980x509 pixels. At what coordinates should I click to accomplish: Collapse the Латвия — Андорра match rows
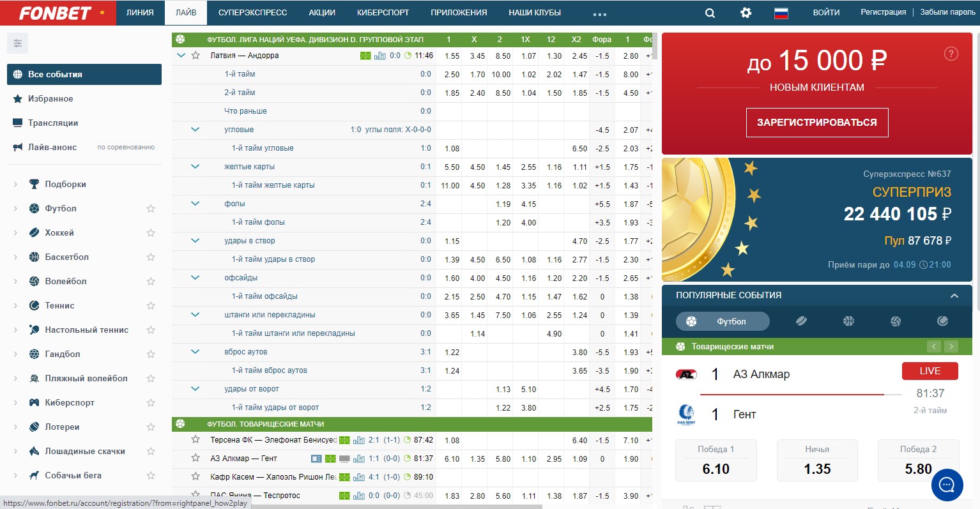tap(181, 56)
